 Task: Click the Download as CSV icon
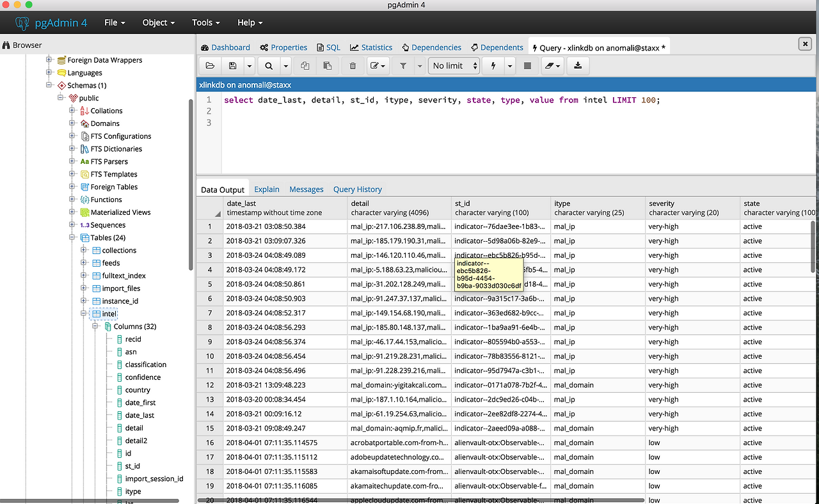coord(578,66)
